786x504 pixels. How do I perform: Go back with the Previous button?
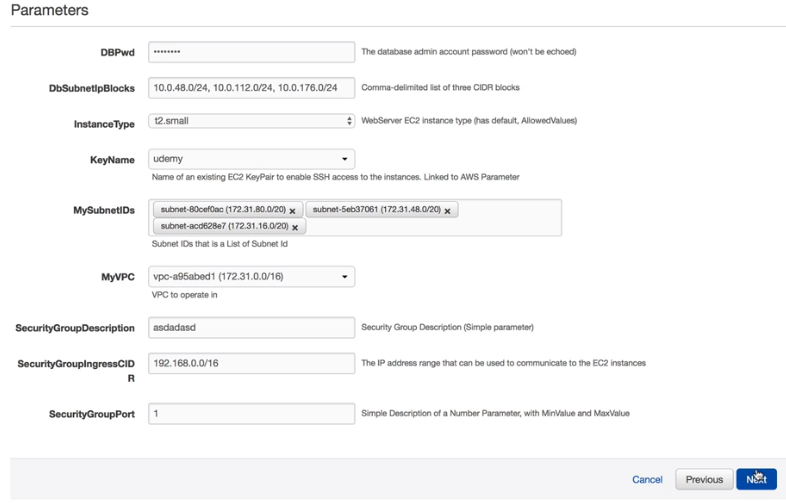[x=704, y=479]
